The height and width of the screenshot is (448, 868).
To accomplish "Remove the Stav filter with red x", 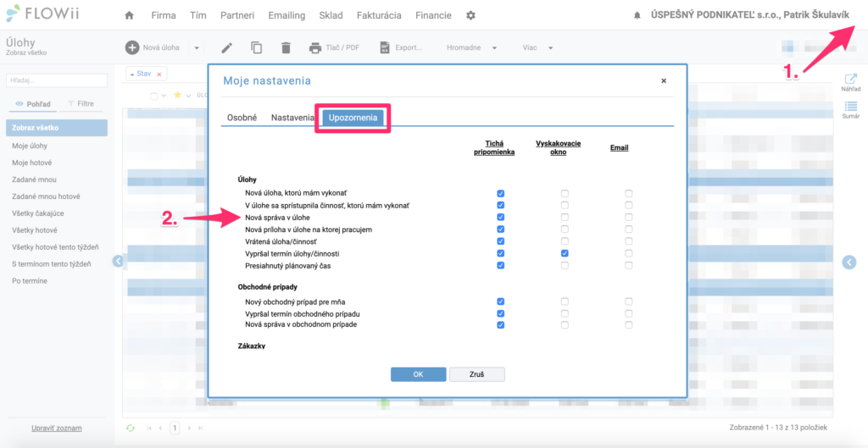I will (159, 75).
